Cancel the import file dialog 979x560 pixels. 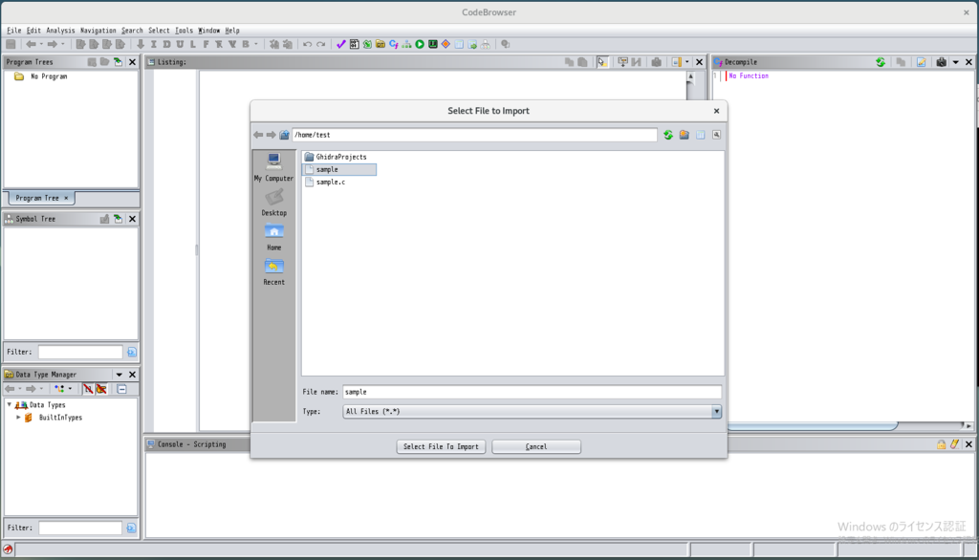[x=536, y=446]
